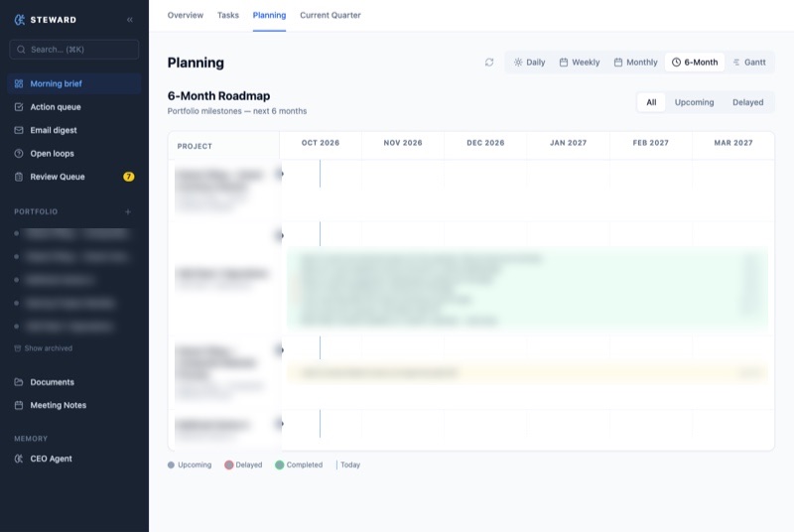
Task: Click the refresh icon beside view selector
Action: click(x=489, y=63)
